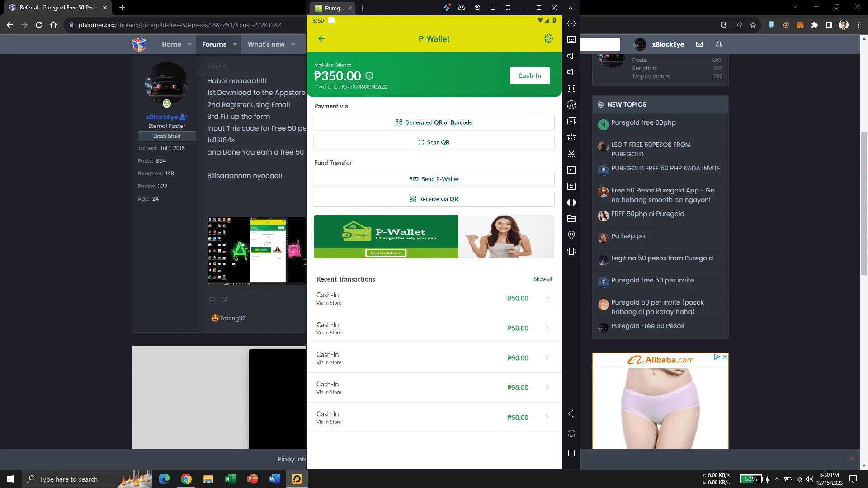The image size is (868, 488).
Task: Click the browser address bar URL
Action: (179, 25)
